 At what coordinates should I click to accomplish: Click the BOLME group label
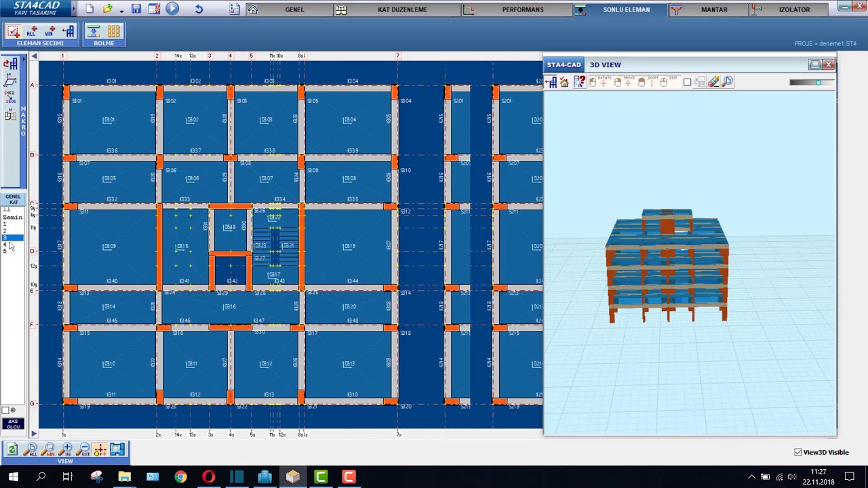[104, 43]
